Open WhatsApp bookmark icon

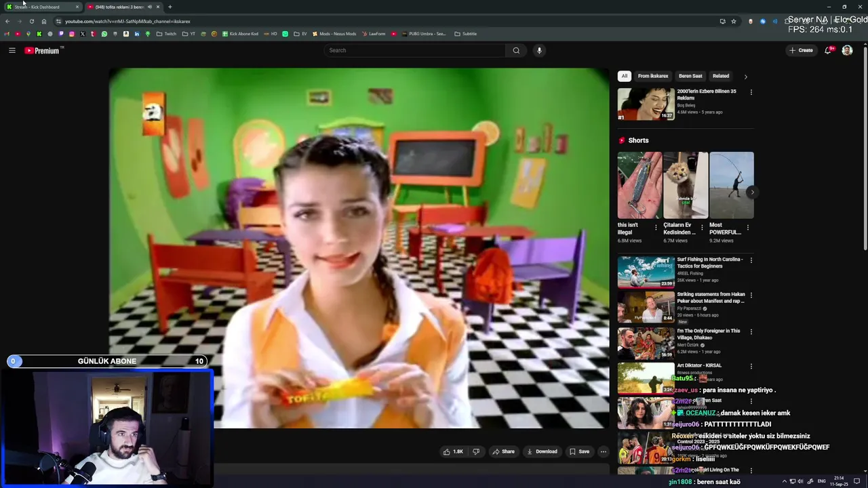point(104,34)
